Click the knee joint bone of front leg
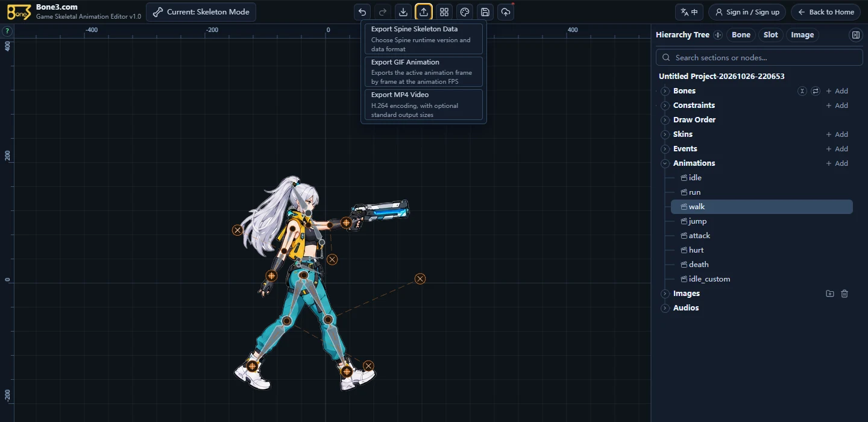This screenshot has width=868, height=422. click(x=328, y=320)
